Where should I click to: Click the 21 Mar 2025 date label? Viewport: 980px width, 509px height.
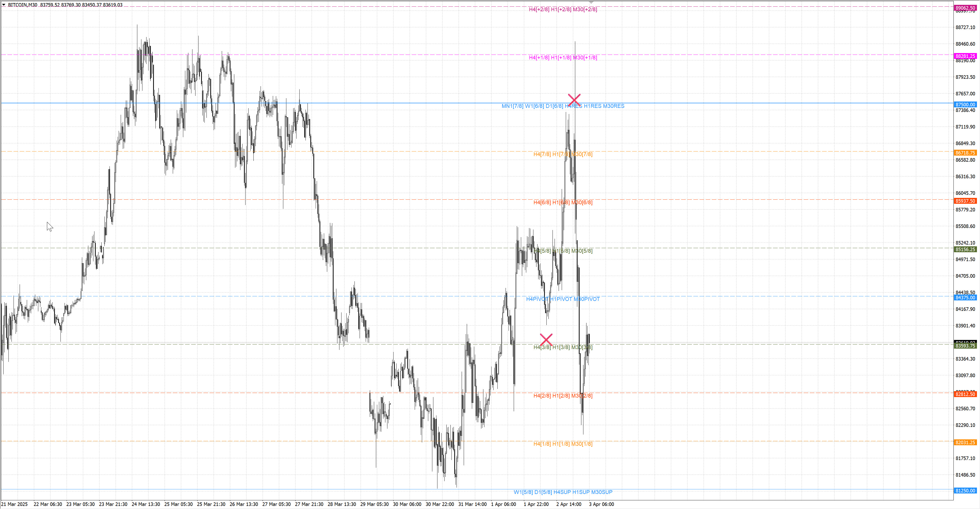coord(15,504)
